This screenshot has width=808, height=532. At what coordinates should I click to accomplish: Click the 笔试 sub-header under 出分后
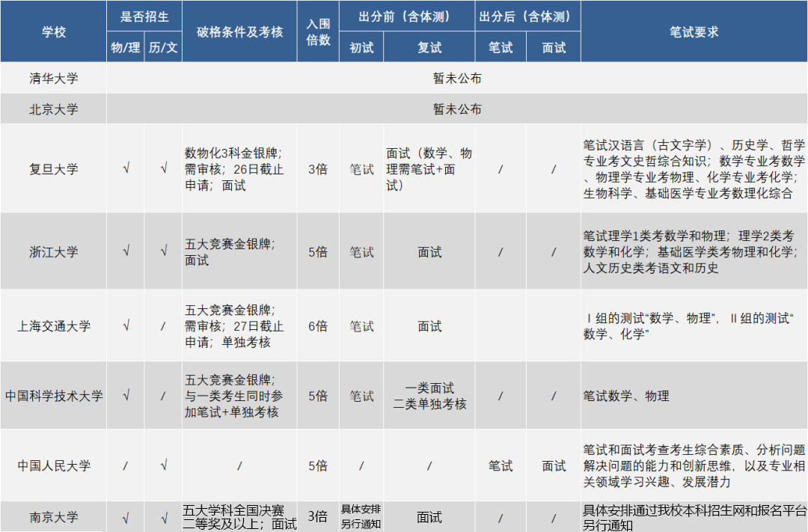pyautogui.click(x=501, y=47)
